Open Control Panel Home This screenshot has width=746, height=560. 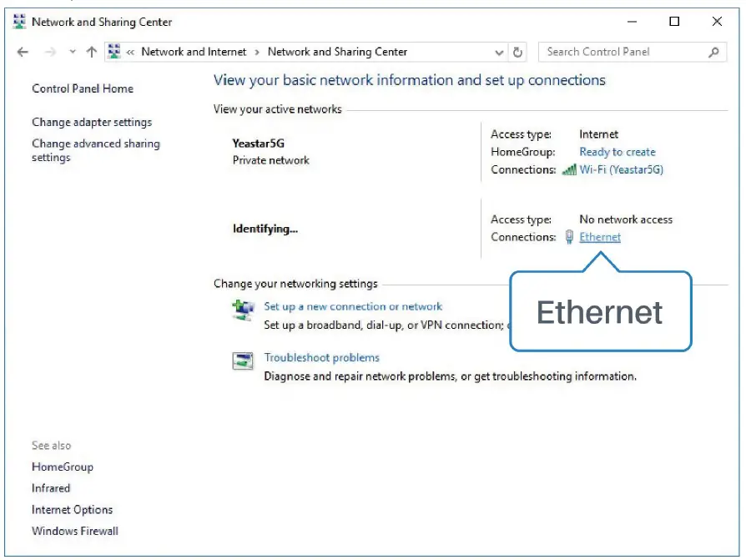(x=83, y=88)
